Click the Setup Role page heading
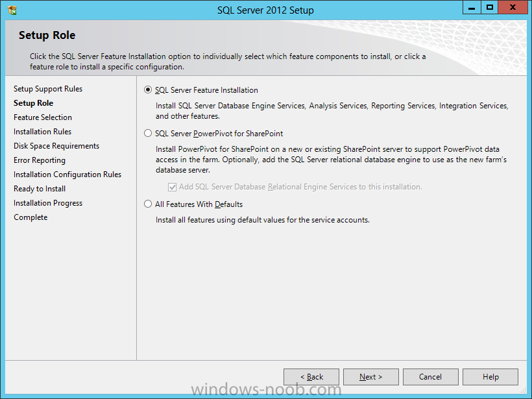Screen dimensions: 532x399 click(47, 35)
